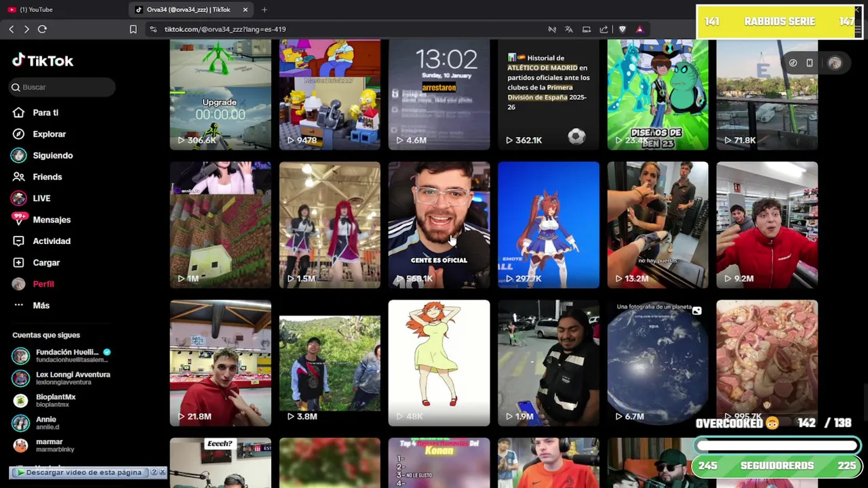The height and width of the screenshot is (488, 868).
Task: Share this page icon
Action: click(x=604, y=29)
